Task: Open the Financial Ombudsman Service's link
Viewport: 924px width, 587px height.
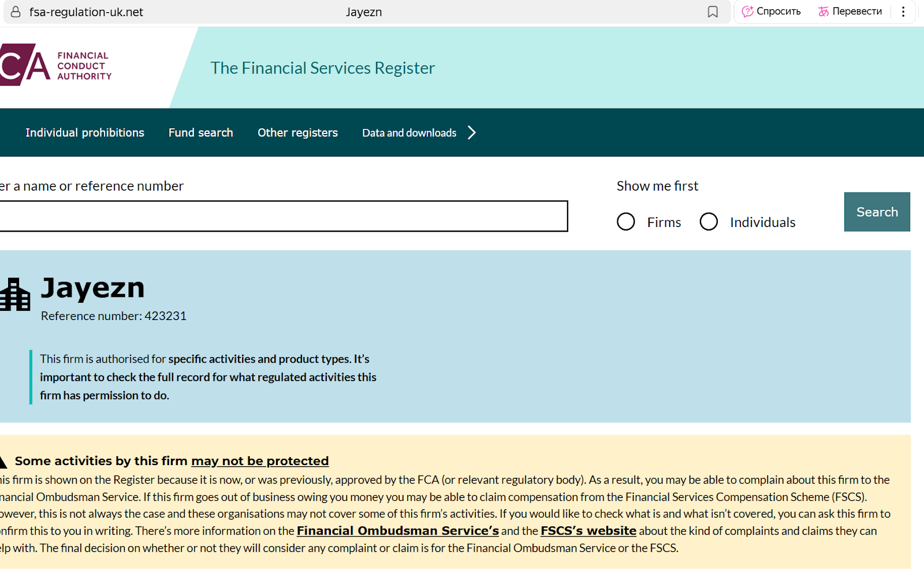Action: pyautogui.click(x=397, y=531)
